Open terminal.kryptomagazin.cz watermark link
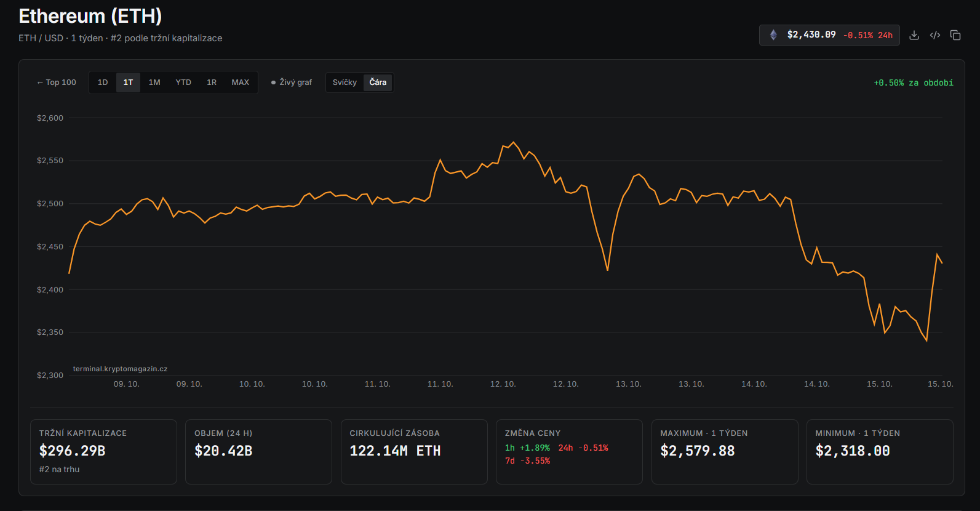Image resolution: width=980 pixels, height=511 pixels. click(120, 369)
